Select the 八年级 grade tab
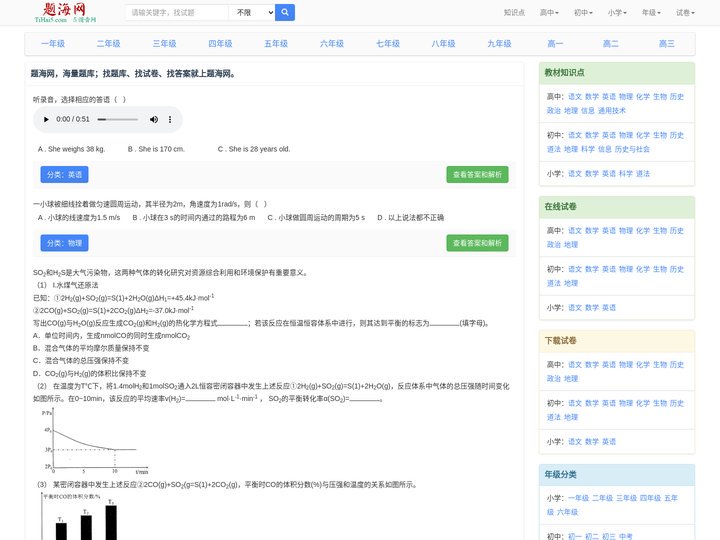Screen dimensions: 720x540 (444, 44)
